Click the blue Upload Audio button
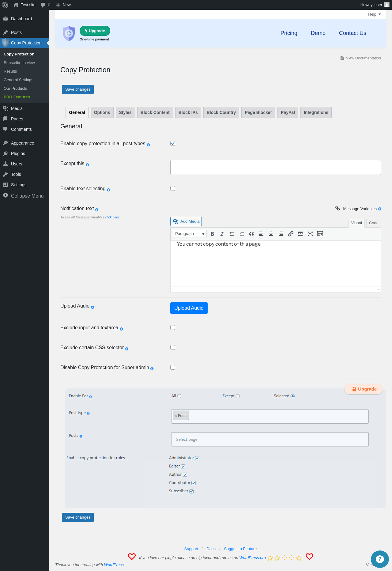The height and width of the screenshot is (571, 392). [x=189, y=308]
